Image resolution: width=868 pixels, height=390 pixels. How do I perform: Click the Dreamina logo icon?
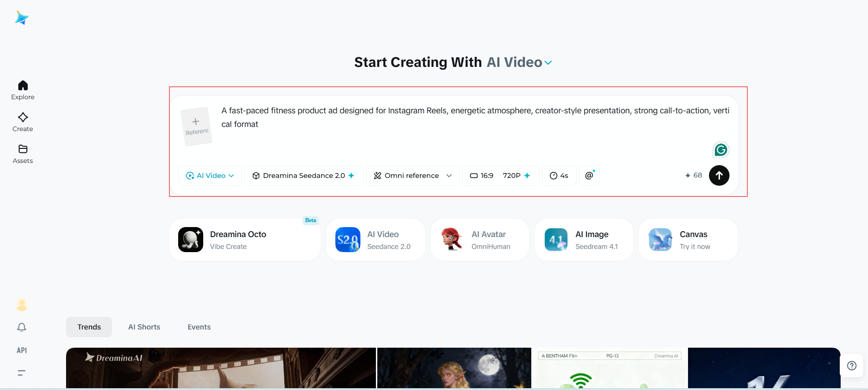22,18
